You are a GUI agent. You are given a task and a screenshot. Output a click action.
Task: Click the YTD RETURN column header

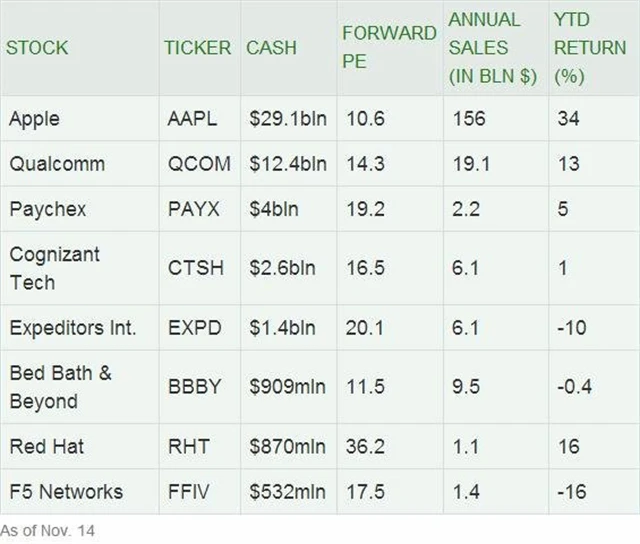pos(589,47)
